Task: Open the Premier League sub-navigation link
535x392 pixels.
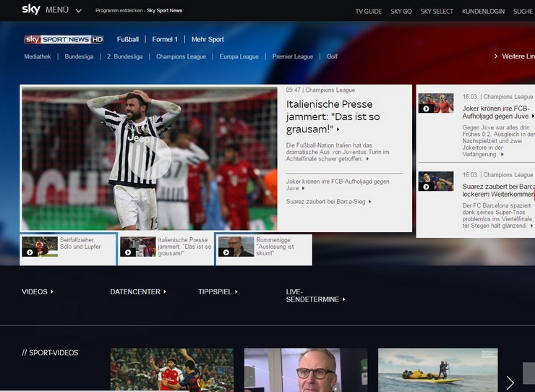Action: [x=294, y=56]
